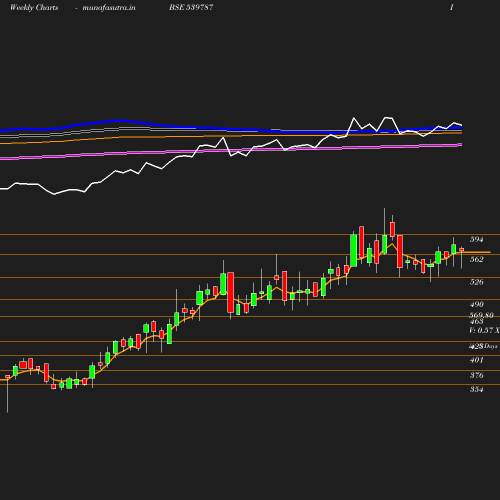The height and width of the screenshot is (500, 500).
Task: Click the 569.80 current price value
Action: 481,315
